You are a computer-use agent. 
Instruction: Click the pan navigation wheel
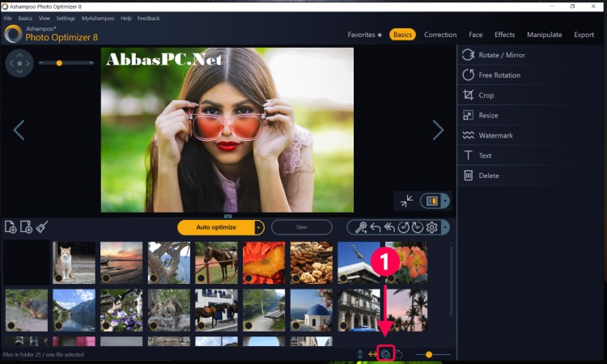(19, 63)
